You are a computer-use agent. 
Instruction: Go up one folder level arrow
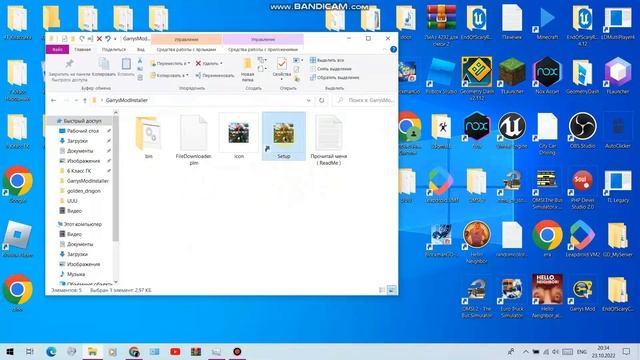85,100
